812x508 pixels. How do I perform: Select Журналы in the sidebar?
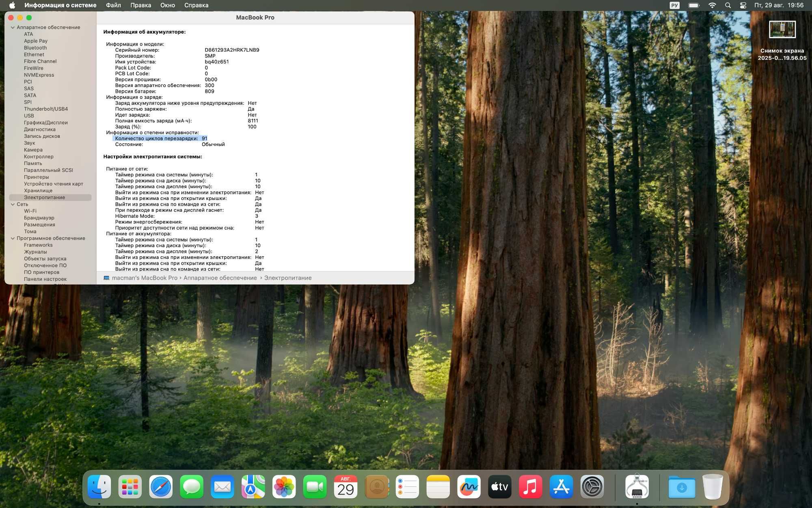(35, 252)
